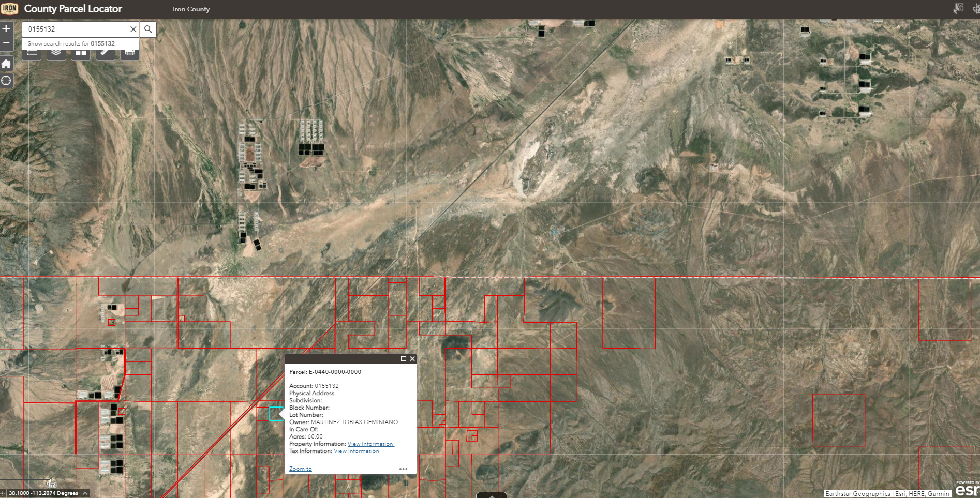Click the magnifier to run the search
980x498 pixels.
pyautogui.click(x=149, y=29)
